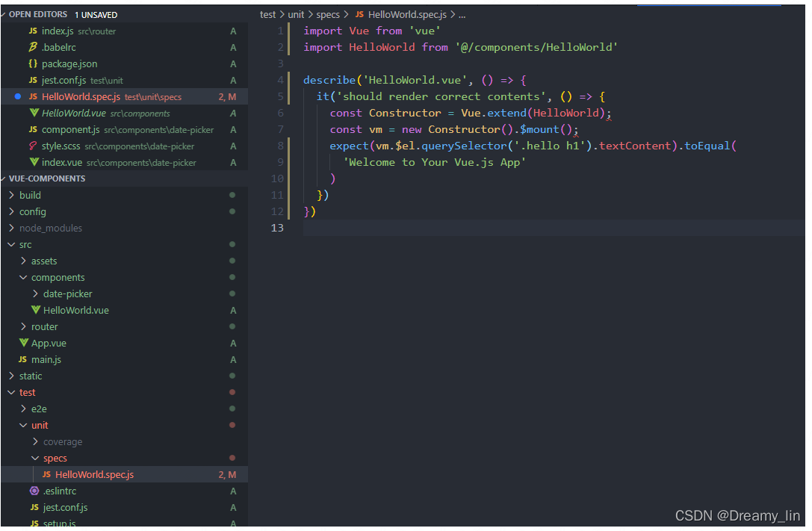Click '$mount' in line 7

pos(539,129)
